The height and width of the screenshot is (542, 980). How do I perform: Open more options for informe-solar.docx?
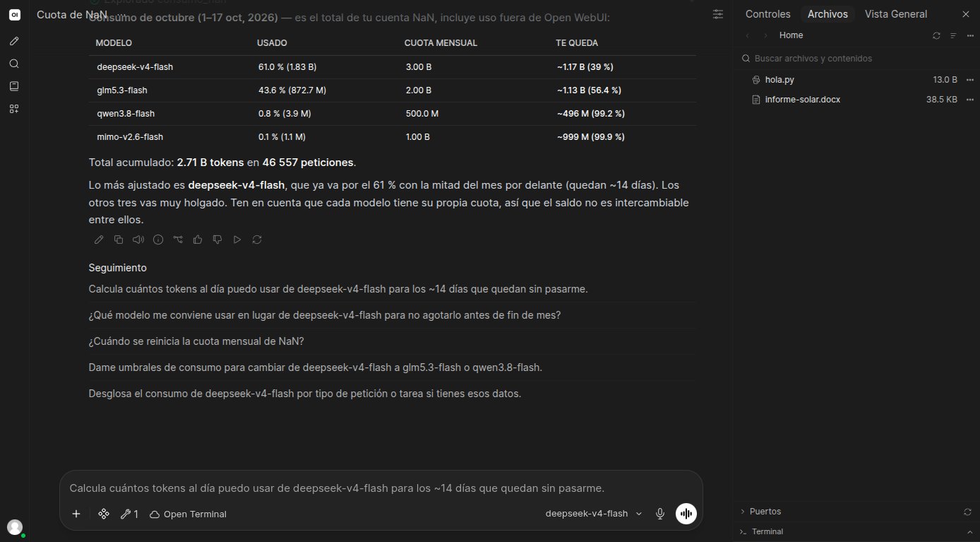[970, 100]
